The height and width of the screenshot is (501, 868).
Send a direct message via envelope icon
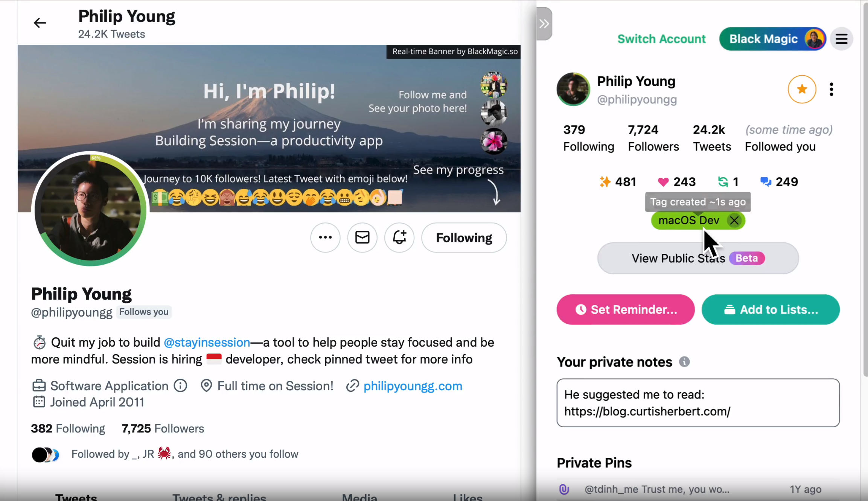[362, 238]
